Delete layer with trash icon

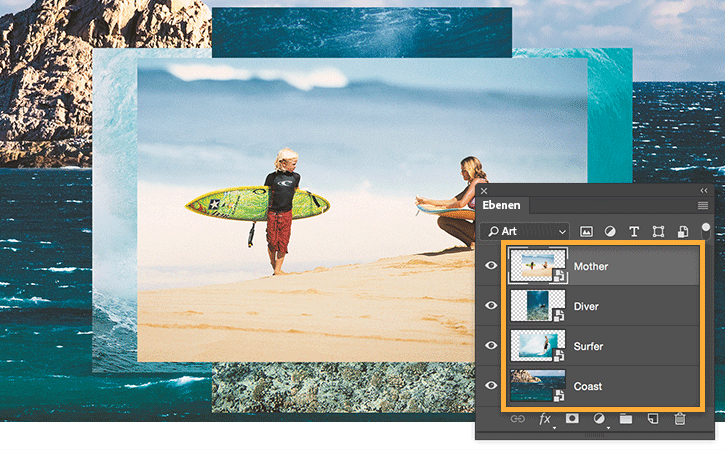pyautogui.click(x=679, y=419)
